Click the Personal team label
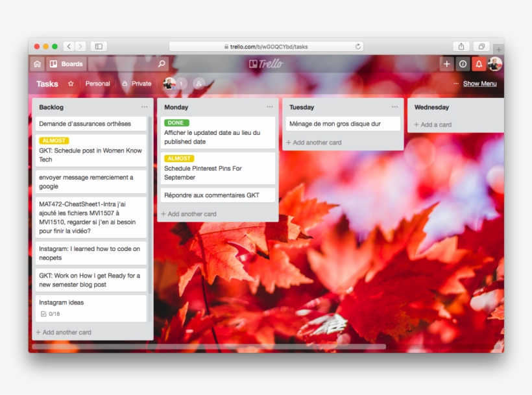Screen dimensions: 532x395 pos(97,84)
